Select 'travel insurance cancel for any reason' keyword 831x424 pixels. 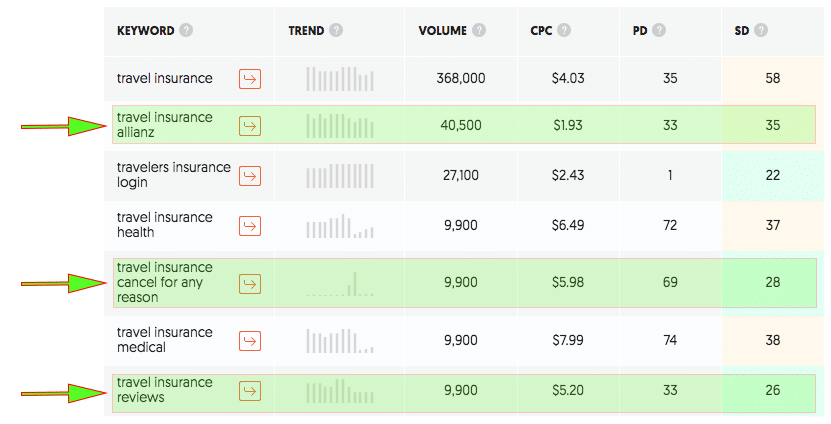[x=165, y=283]
